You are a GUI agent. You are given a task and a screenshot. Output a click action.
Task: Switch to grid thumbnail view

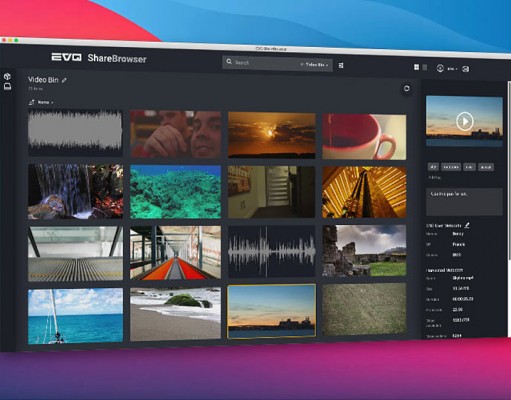(416, 67)
